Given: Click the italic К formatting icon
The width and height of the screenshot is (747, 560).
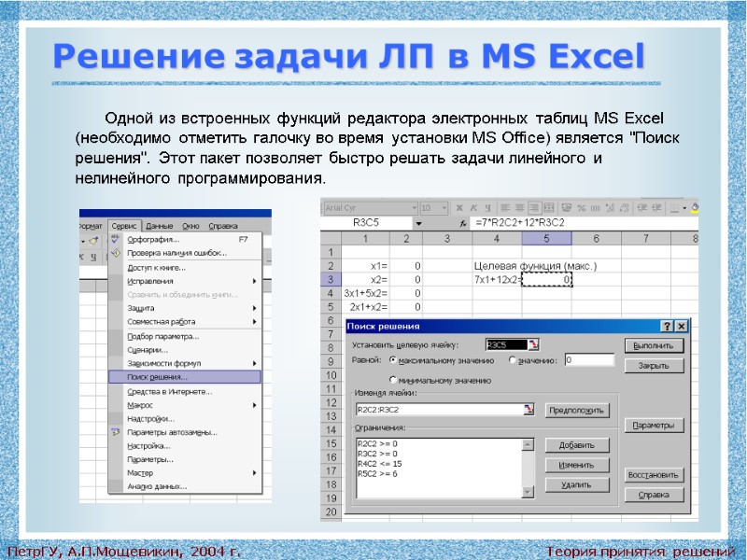Looking at the screenshot, I should [473, 207].
